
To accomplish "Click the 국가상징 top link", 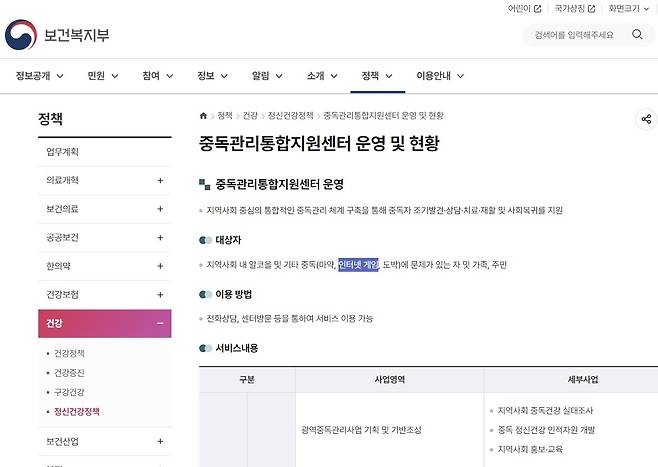I will tap(570, 9).
